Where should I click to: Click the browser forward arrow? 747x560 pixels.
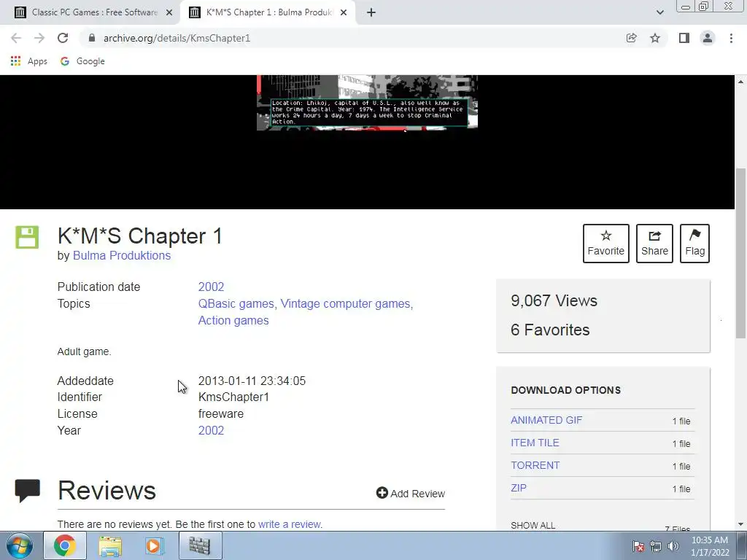click(x=39, y=38)
